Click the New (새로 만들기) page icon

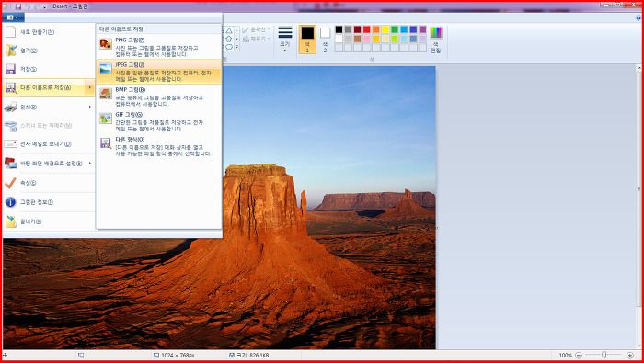[x=11, y=32]
